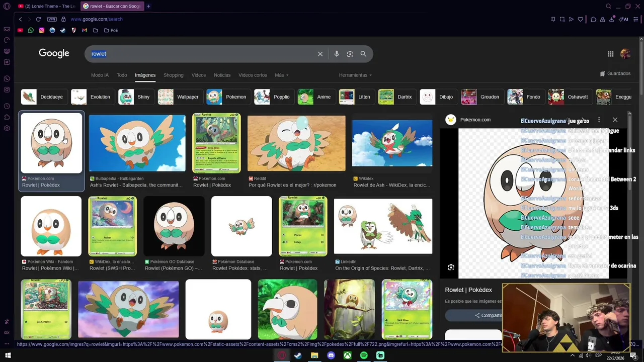Open the Pokémon GO Database Rowlet image

(174, 226)
